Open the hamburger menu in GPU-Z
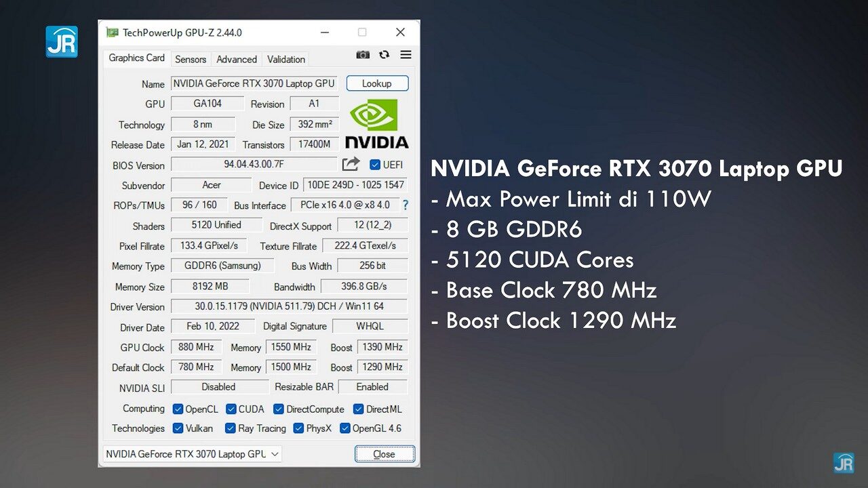The width and height of the screenshot is (868, 488). point(406,55)
